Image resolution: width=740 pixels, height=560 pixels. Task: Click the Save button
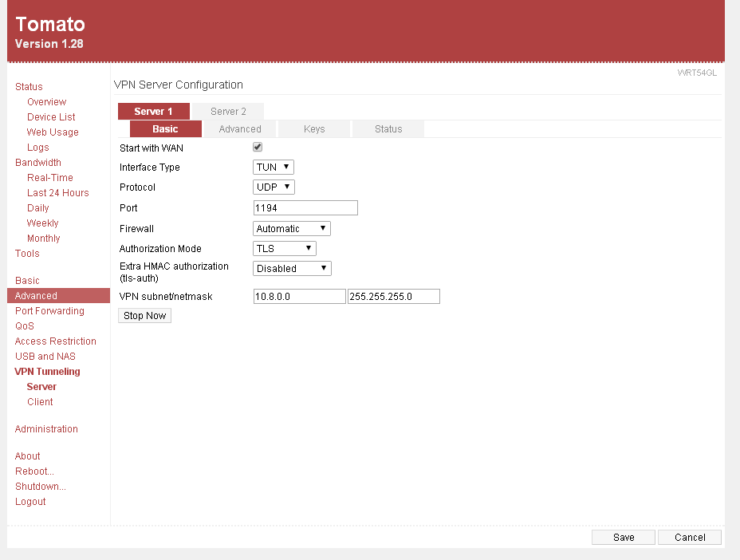pyautogui.click(x=624, y=538)
